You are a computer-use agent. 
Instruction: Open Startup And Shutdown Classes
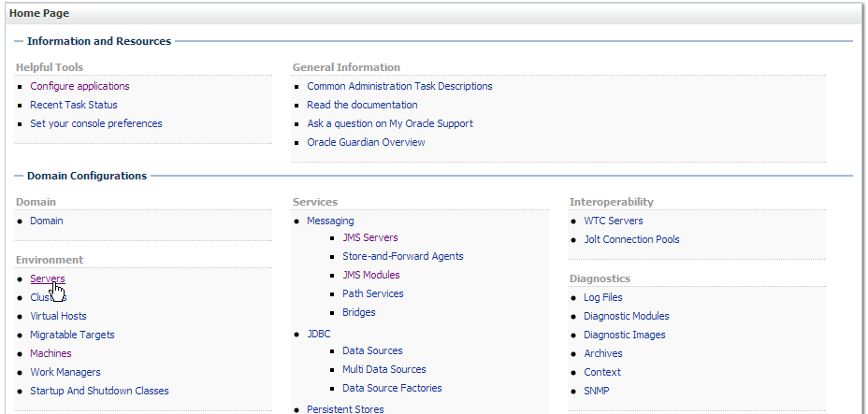(x=100, y=391)
